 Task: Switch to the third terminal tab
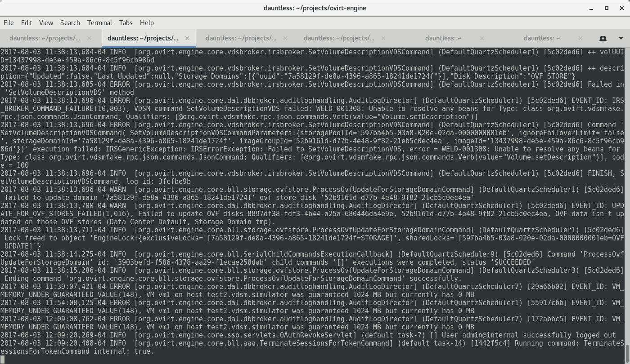[x=241, y=38]
